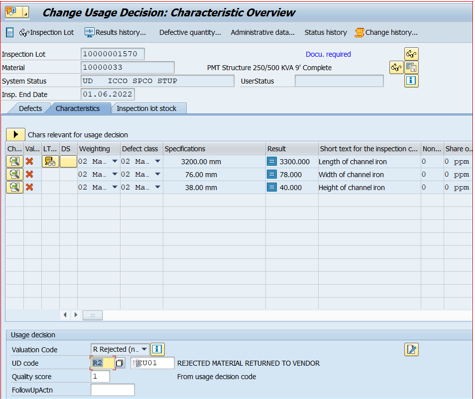Click result icon beside 78.000
The image size is (475, 399).
point(272,174)
